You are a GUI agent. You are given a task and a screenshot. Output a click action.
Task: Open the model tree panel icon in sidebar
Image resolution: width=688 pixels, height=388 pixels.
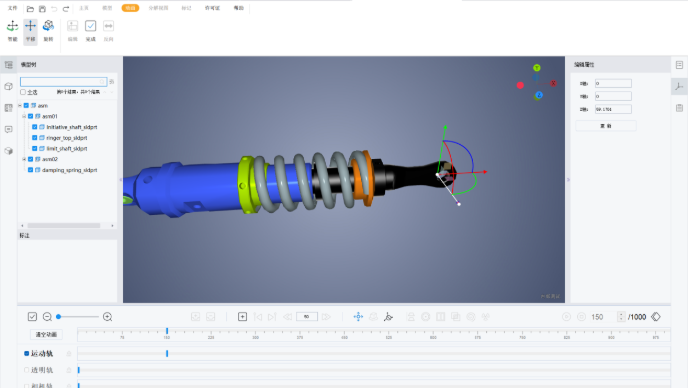pos(8,65)
